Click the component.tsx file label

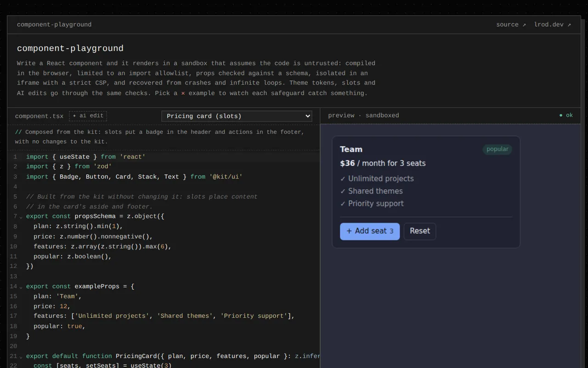pyautogui.click(x=39, y=116)
